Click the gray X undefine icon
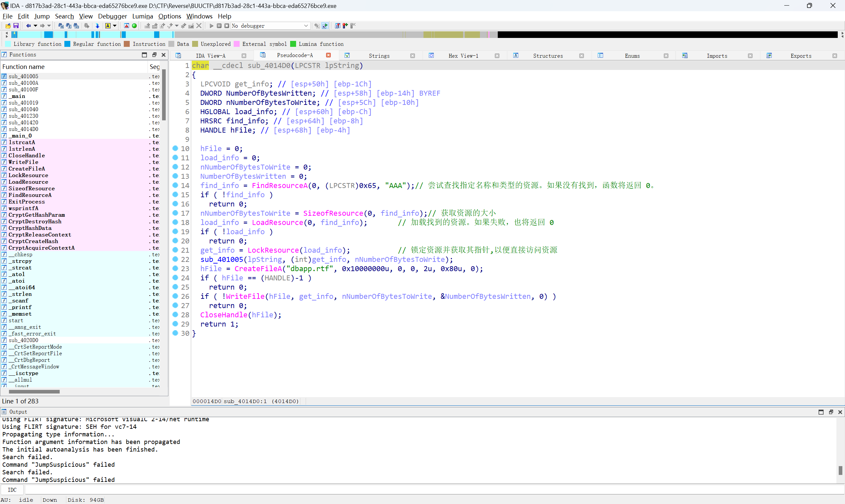845x504 pixels. tap(199, 26)
